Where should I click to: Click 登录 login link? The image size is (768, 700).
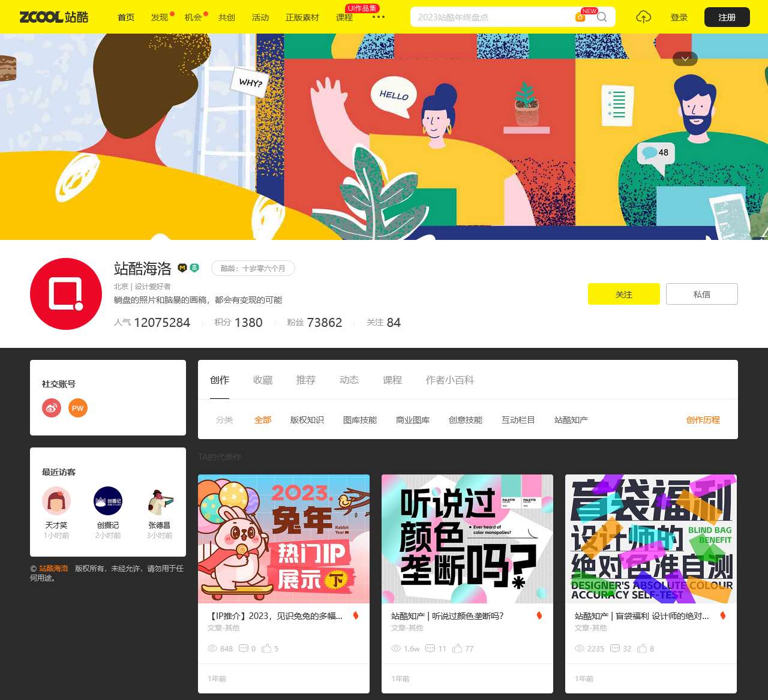tap(679, 17)
